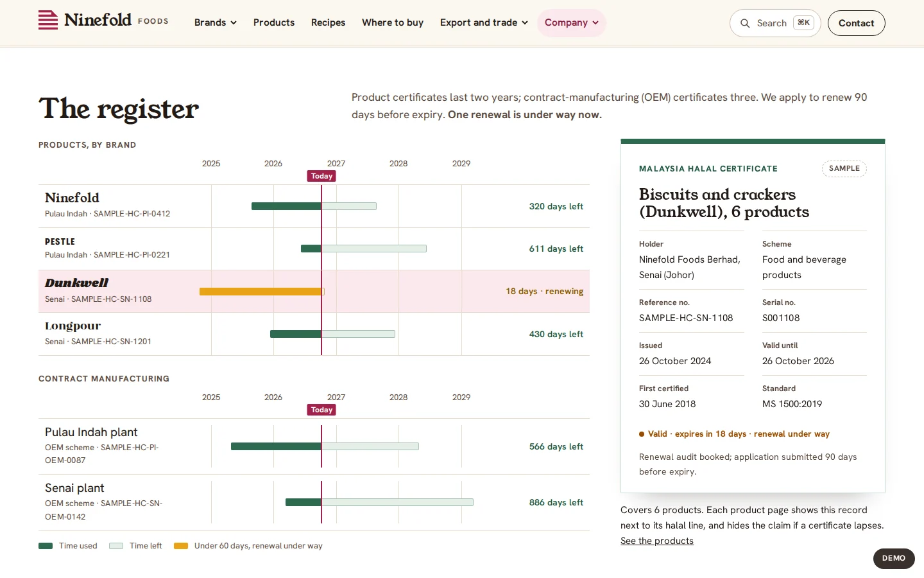924x578 pixels.
Task: Click the Time left legend swatch
Action: (116, 546)
